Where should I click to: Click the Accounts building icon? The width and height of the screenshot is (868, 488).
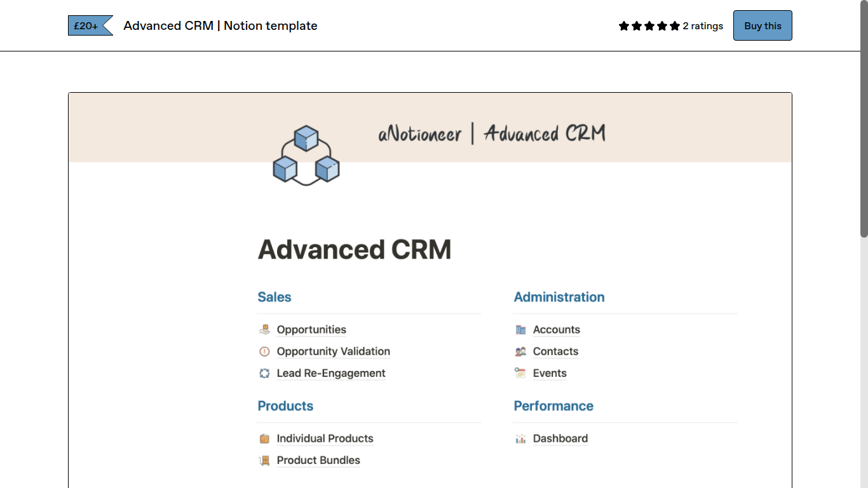coord(521,330)
